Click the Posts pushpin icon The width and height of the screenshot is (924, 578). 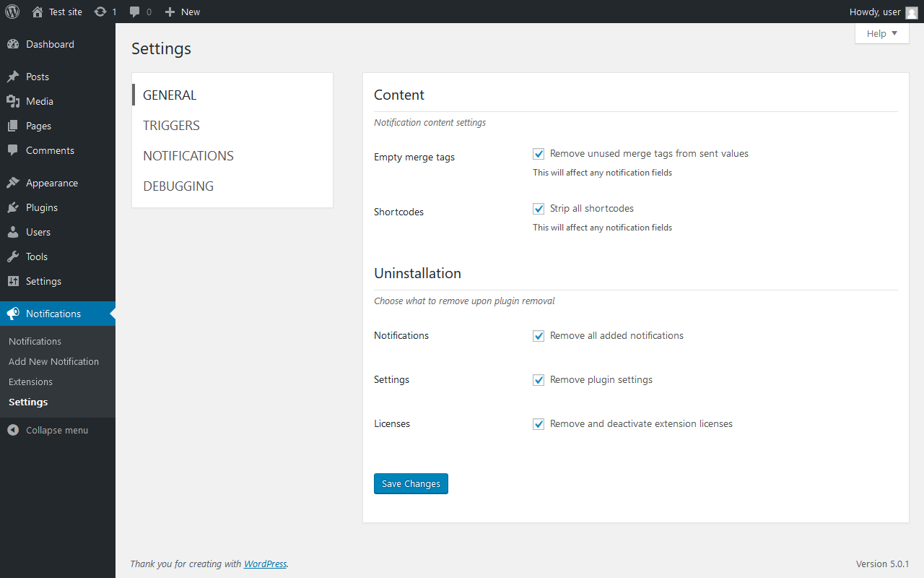tap(13, 77)
